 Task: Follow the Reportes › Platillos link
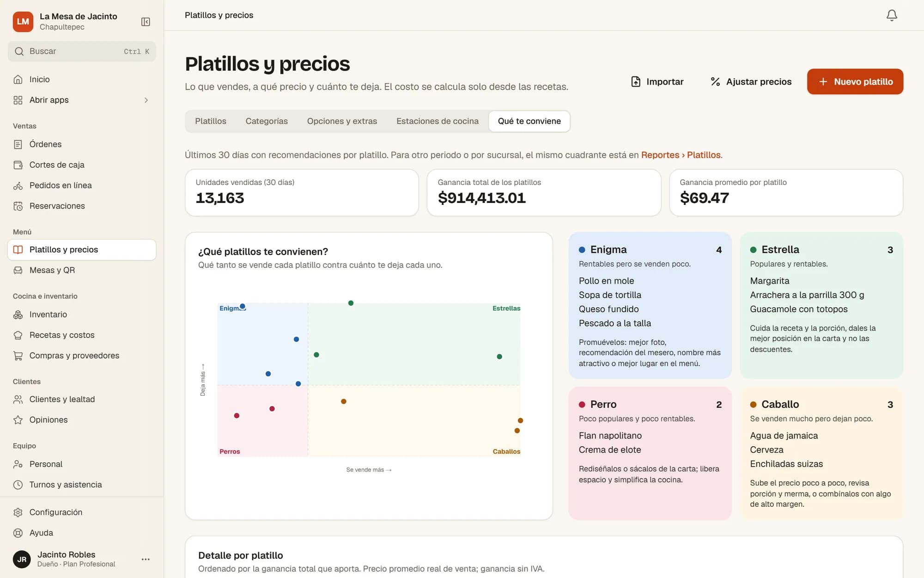point(681,155)
